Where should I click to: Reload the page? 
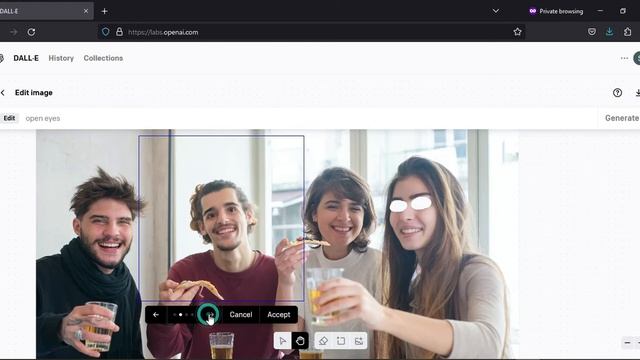coord(31,32)
